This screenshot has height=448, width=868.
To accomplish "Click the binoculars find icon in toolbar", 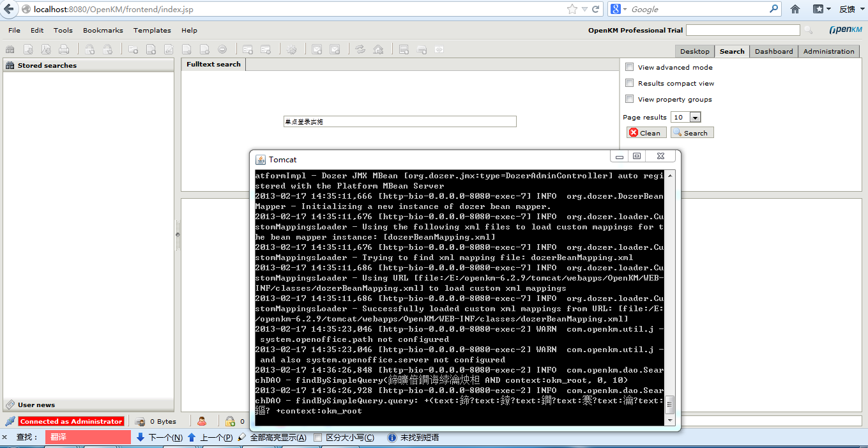I will (x=10, y=49).
